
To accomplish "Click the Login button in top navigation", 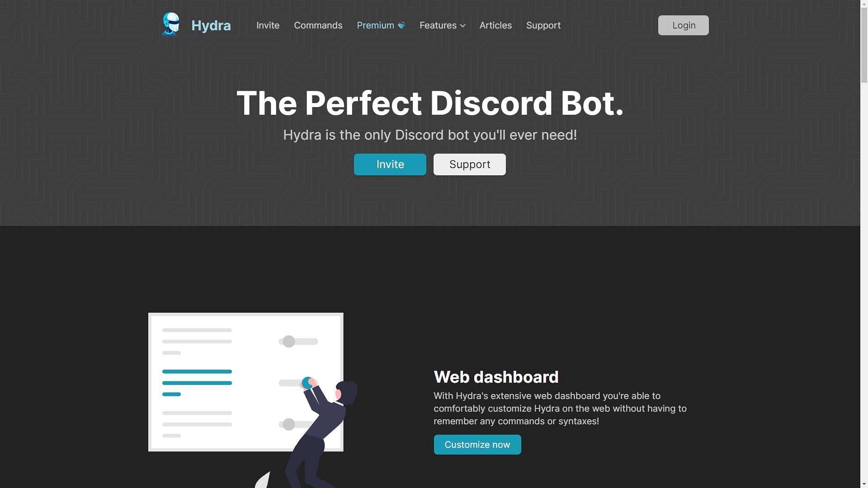I will pyautogui.click(x=683, y=25).
